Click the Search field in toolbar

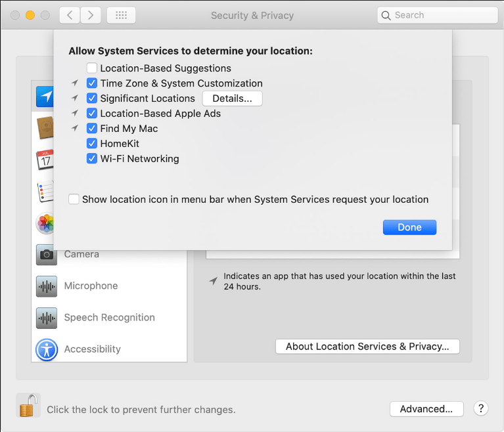(438, 15)
